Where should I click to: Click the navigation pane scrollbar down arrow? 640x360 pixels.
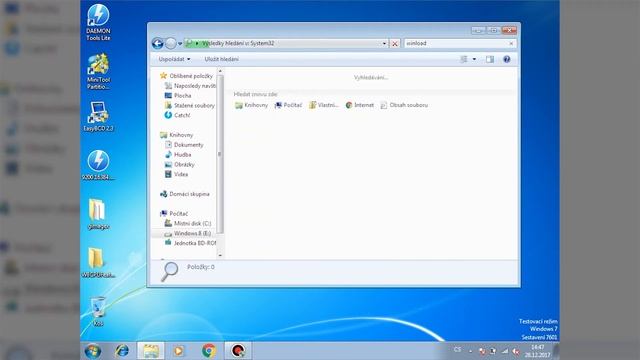220,256
